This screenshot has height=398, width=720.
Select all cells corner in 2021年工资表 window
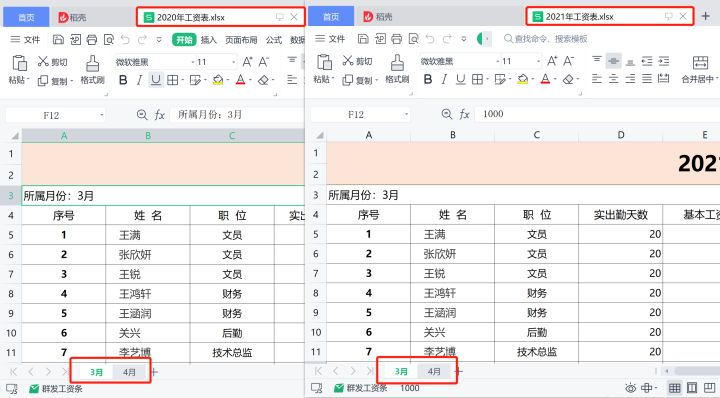coord(320,135)
